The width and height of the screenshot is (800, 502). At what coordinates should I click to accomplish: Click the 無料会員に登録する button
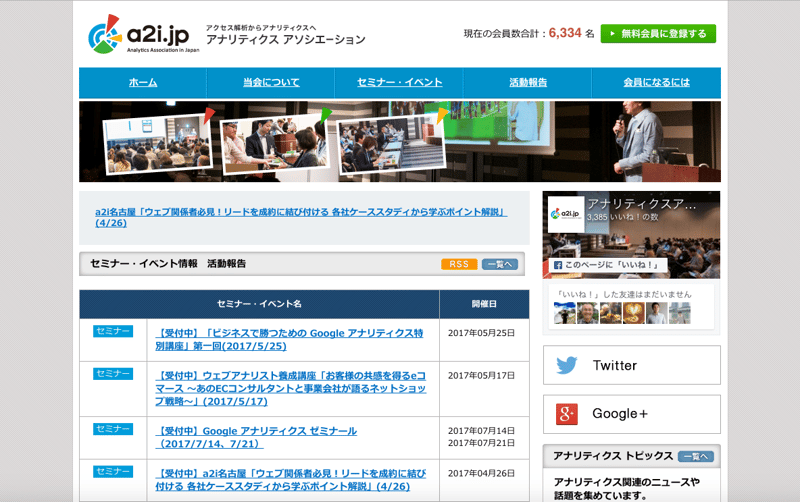tap(658, 34)
